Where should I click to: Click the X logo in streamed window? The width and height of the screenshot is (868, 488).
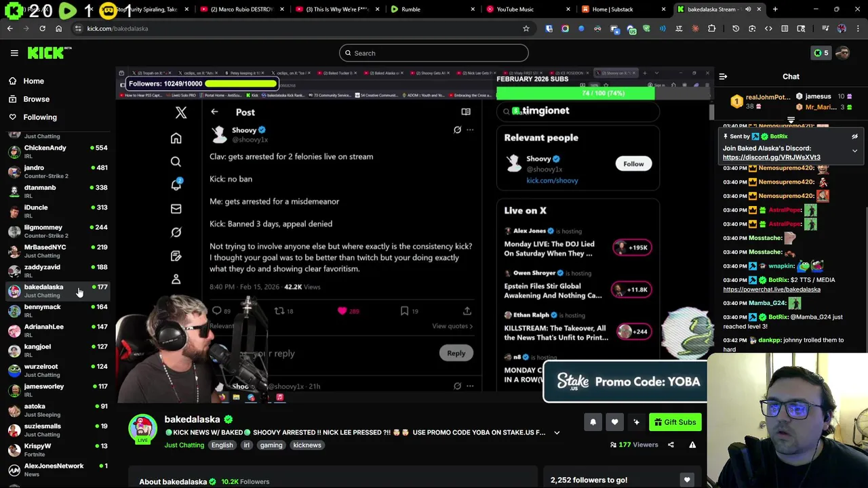click(181, 113)
